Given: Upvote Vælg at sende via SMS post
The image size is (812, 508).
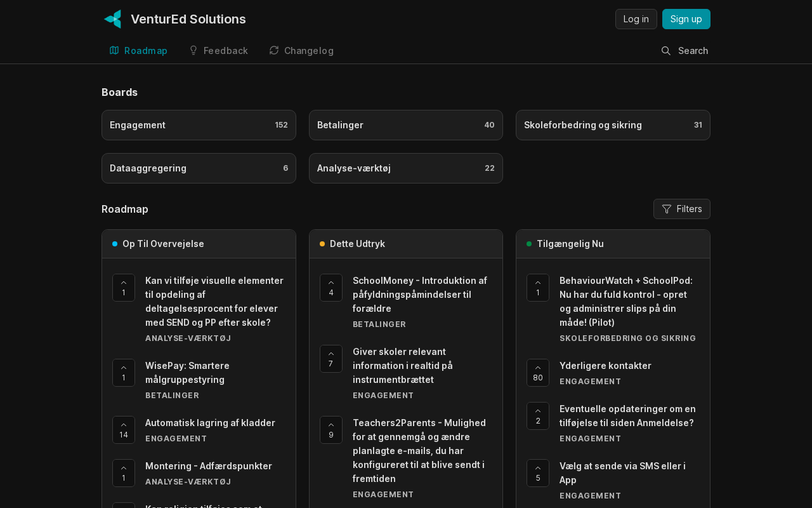Looking at the screenshot, I should [538, 473].
